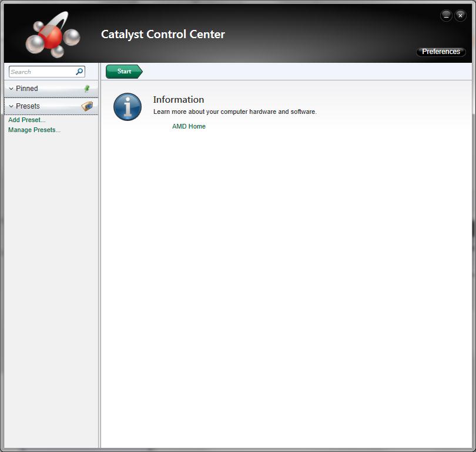Viewport: 476px width, 452px height.
Task: Click the Catalyst Control Center title text
Action: point(163,34)
